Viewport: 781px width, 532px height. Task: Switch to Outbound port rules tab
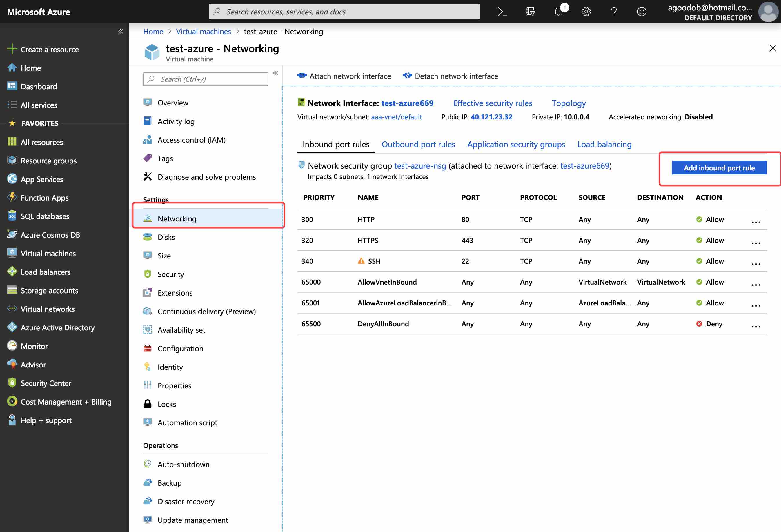418,144
